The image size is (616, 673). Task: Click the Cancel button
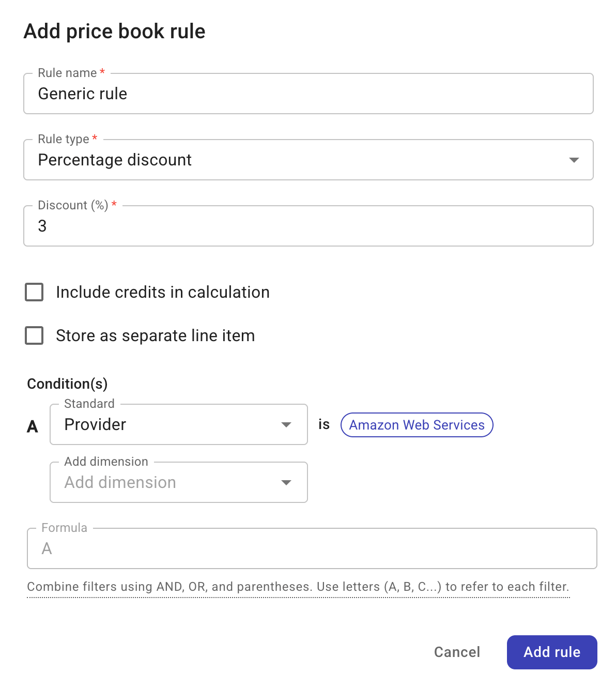coord(457,652)
